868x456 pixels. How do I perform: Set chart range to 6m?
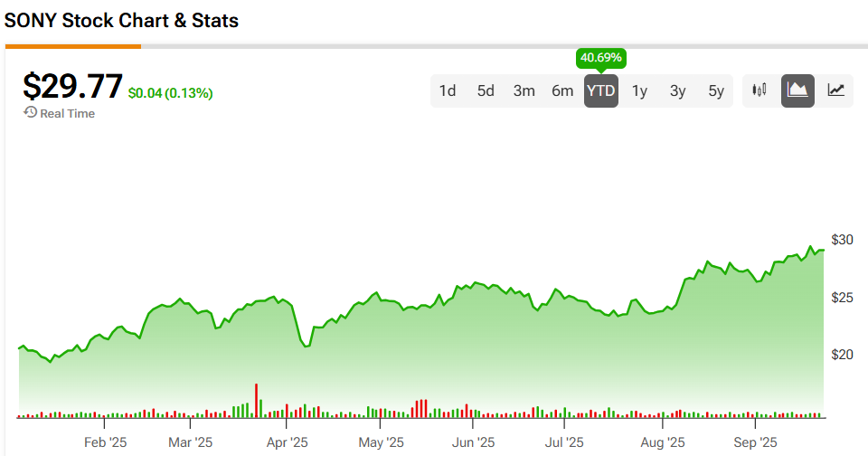pyautogui.click(x=562, y=90)
